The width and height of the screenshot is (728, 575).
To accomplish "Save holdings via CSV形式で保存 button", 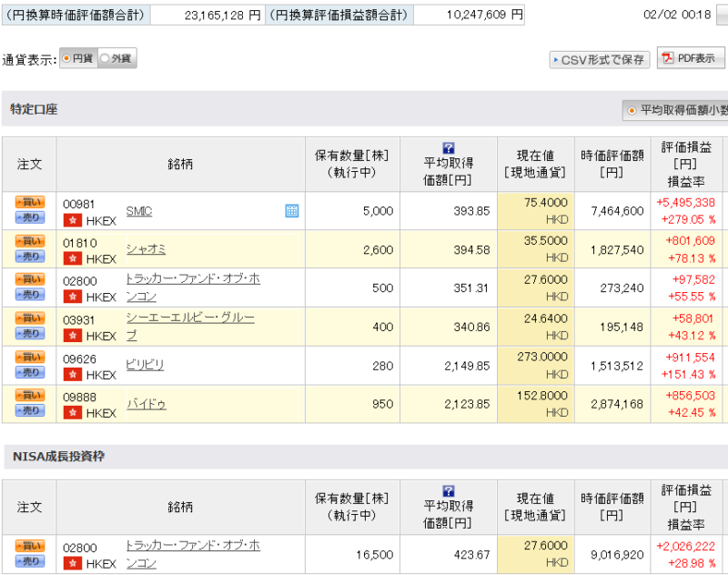I will pos(599,59).
